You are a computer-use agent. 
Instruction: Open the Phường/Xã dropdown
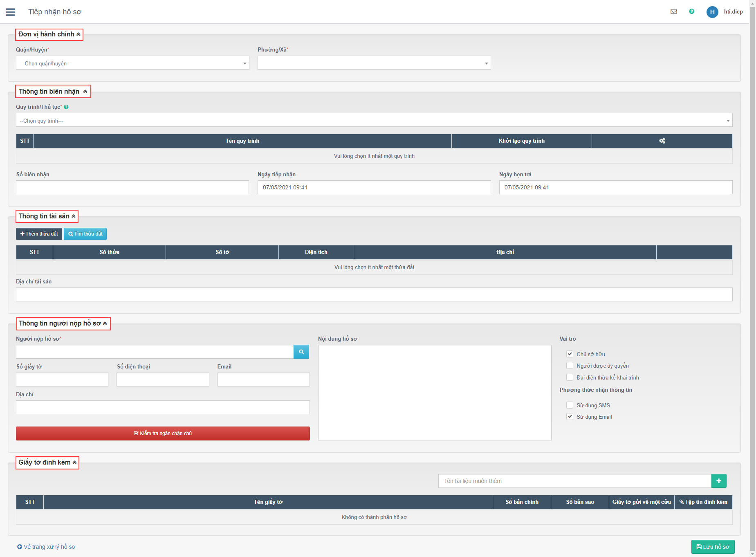coord(374,63)
